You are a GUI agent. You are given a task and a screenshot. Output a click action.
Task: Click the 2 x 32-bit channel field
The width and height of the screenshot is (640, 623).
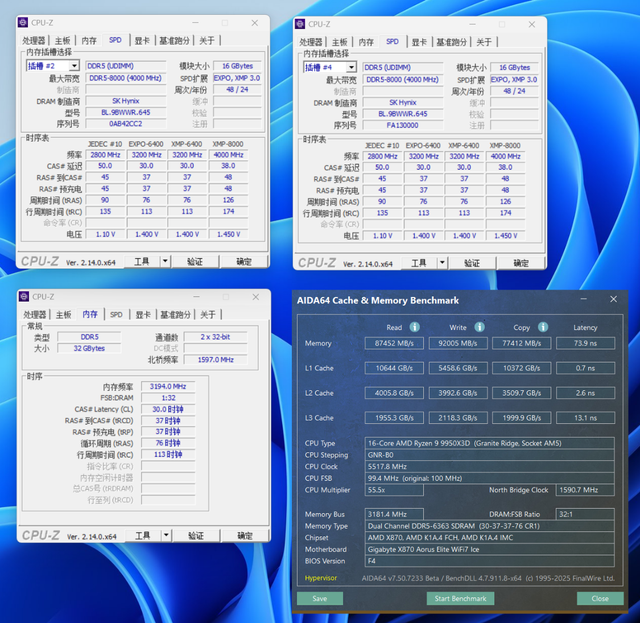click(x=216, y=337)
